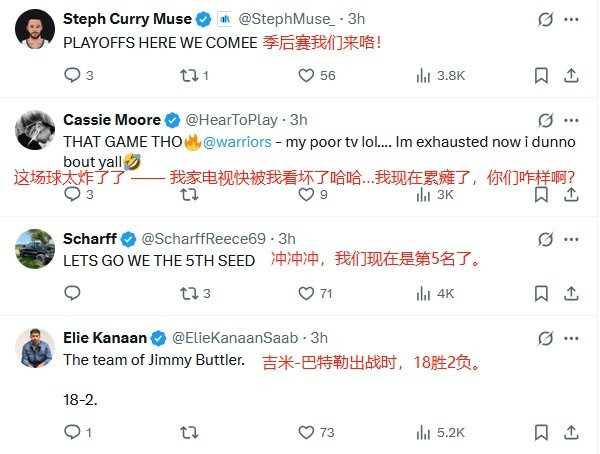Image resolution: width=600 pixels, height=454 pixels.
Task: View analytics for Elie Kanaan's tweet
Action: tap(423, 433)
